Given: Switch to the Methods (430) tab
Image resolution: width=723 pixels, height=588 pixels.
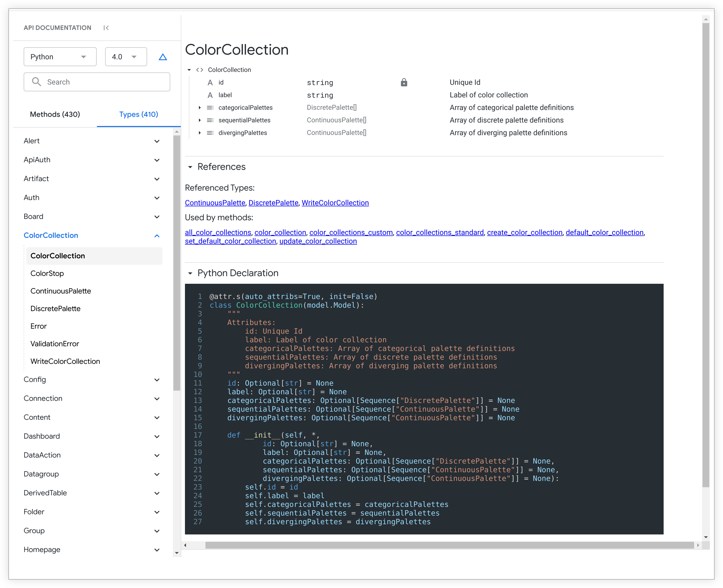Looking at the screenshot, I should point(55,114).
